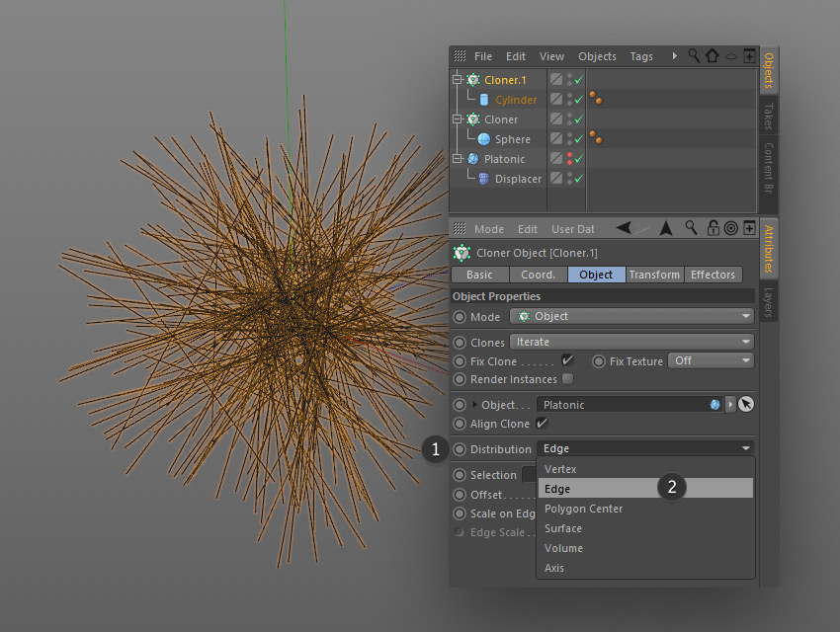Open the File menu
Viewport: 840px width, 632px height.
tap(482, 56)
